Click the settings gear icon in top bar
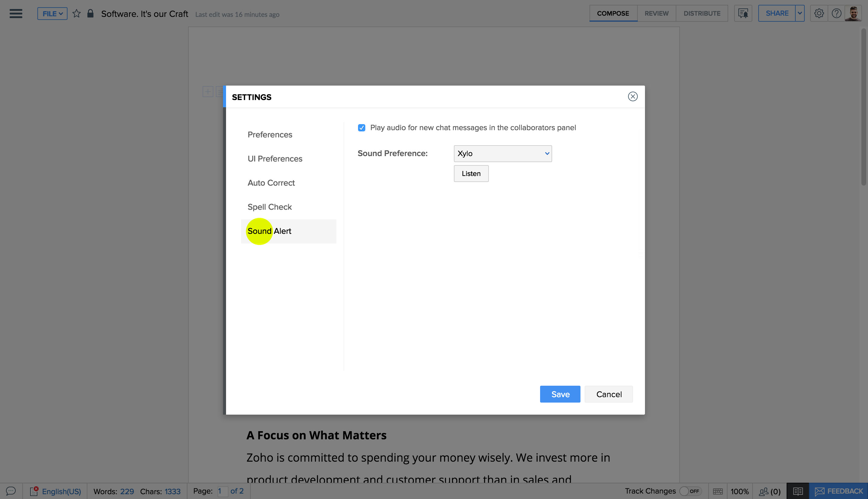Image resolution: width=868 pixels, height=499 pixels. click(x=819, y=13)
